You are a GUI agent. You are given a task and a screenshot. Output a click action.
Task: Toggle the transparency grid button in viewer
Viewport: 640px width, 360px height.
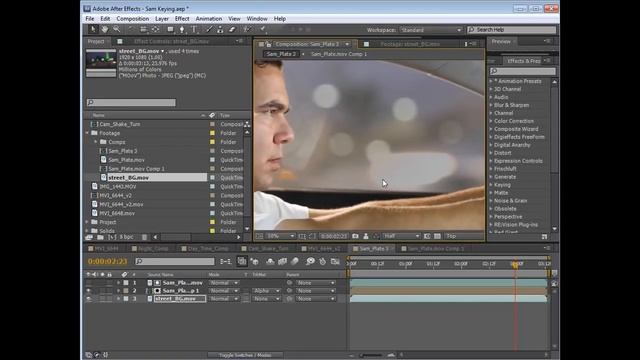(x=437, y=236)
